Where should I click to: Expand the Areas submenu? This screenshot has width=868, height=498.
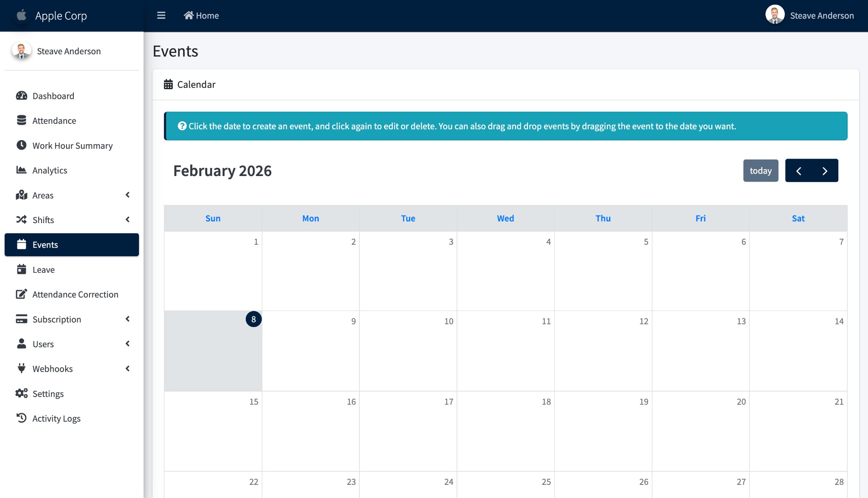tap(128, 195)
